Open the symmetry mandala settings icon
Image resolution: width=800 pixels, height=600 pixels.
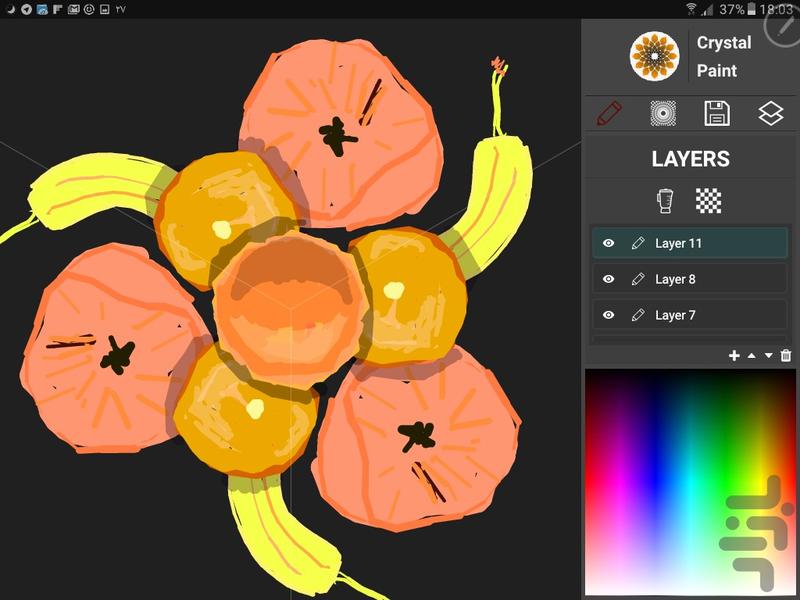click(663, 113)
